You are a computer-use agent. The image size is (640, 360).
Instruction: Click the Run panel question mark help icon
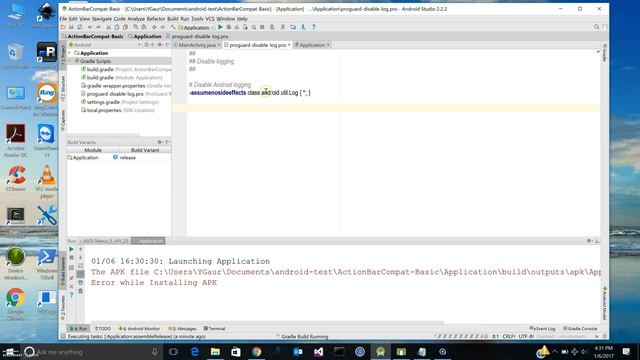click(x=71, y=295)
